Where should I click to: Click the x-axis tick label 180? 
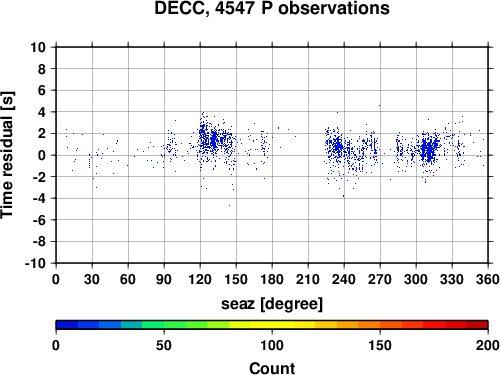(x=272, y=279)
